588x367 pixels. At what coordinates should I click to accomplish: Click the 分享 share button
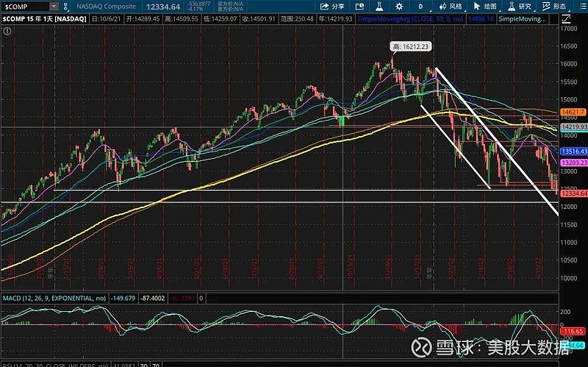tap(332, 7)
